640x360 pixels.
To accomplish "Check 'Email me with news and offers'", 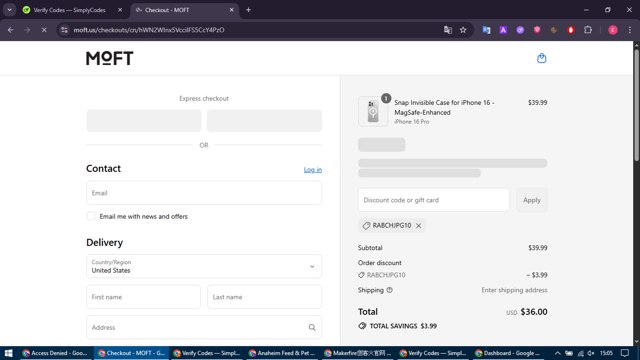I will click(91, 216).
